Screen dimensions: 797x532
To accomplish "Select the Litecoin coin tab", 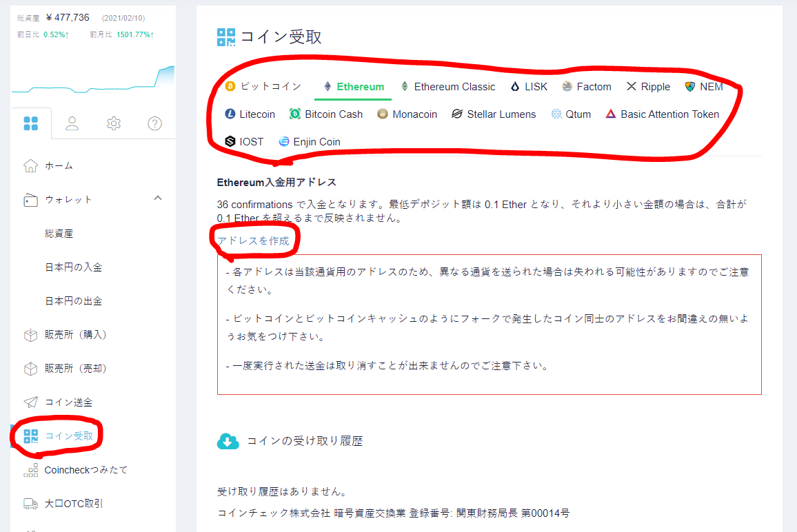I will (250, 114).
